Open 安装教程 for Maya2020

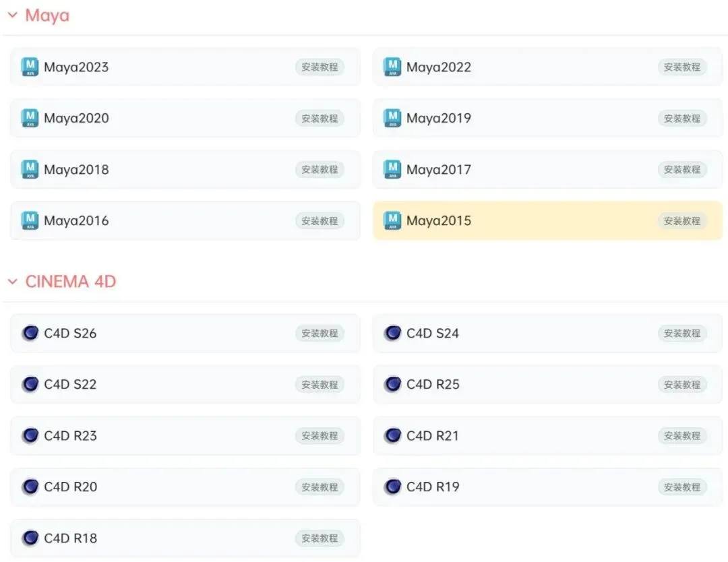(320, 119)
